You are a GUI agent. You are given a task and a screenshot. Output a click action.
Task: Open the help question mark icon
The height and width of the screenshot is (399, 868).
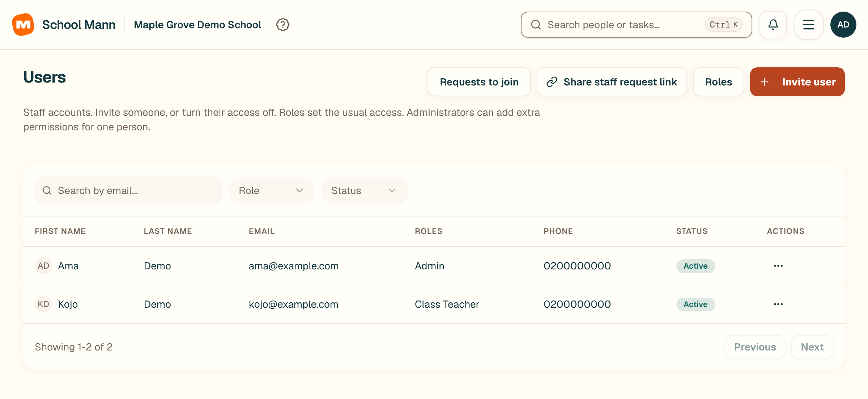pyautogui.click(x=282, y=25)
